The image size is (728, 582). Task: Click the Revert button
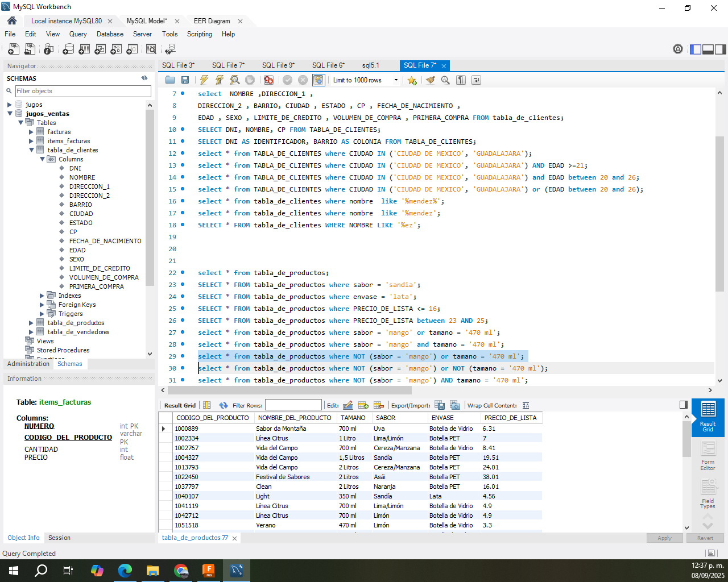705,538
